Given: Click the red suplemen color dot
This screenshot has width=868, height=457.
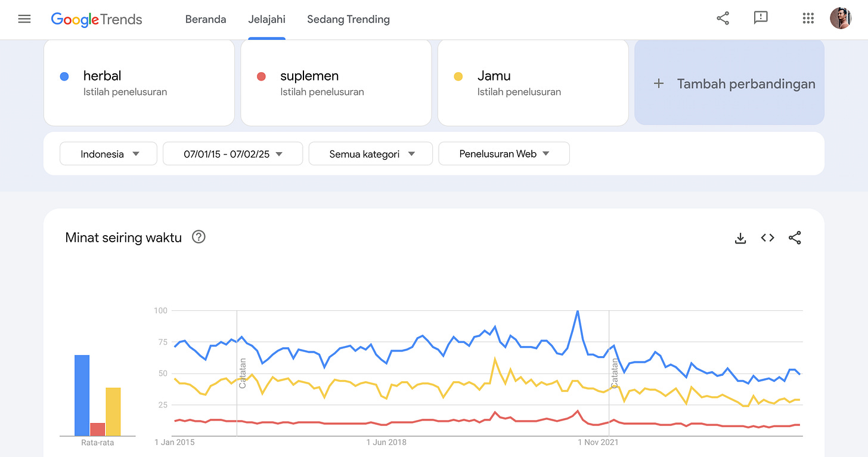Looking at the screenshot, I should pyautogui.click(x=261, y=76).
